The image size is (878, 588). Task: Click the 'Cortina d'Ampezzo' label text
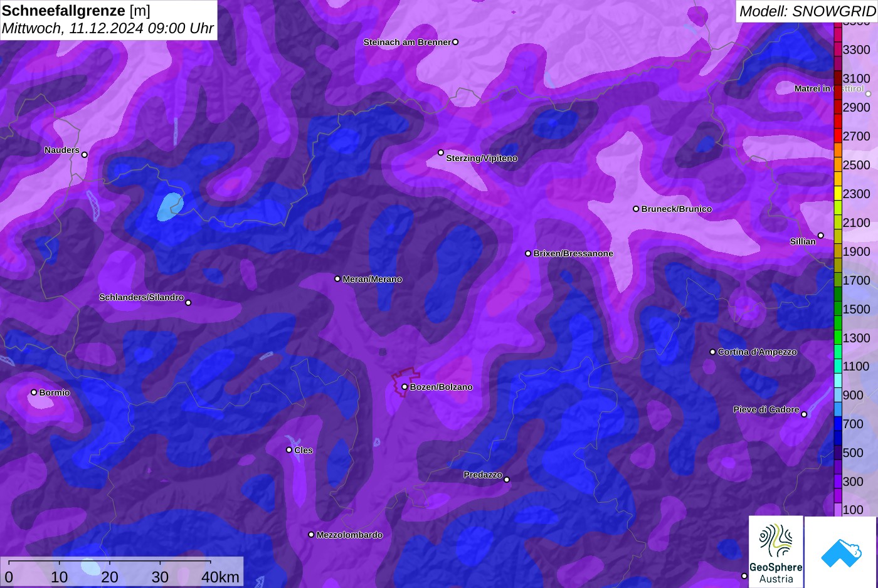pos(758,352)
